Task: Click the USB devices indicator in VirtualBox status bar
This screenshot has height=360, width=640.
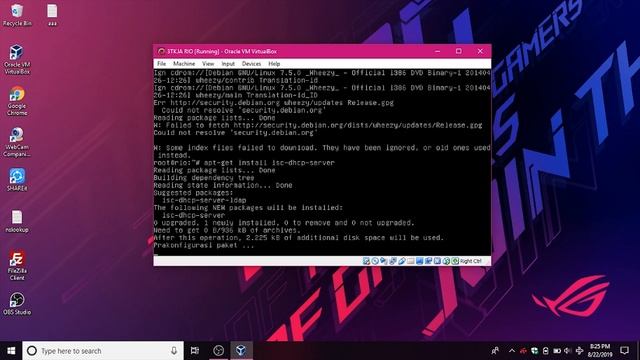Action: pyautogui.click(x=402, y=261)
